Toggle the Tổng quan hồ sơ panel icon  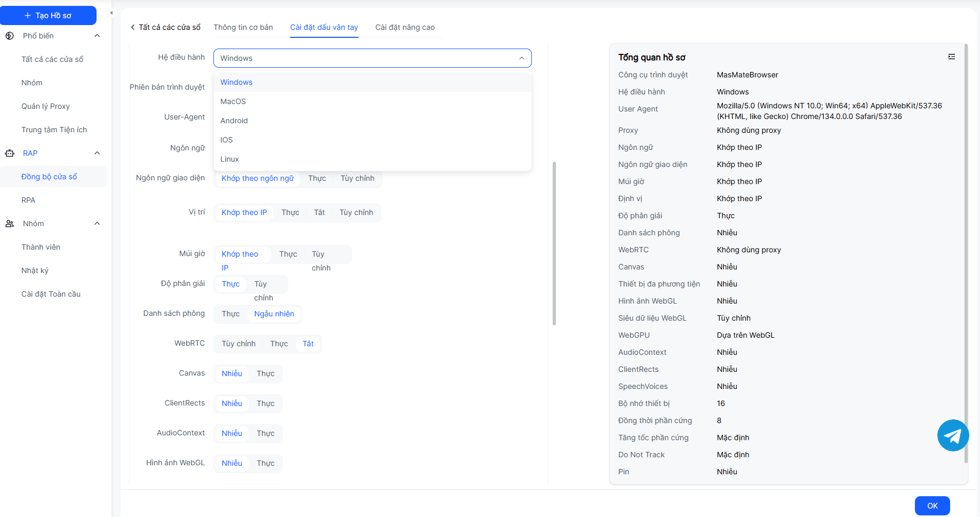(x=951, y=57)
